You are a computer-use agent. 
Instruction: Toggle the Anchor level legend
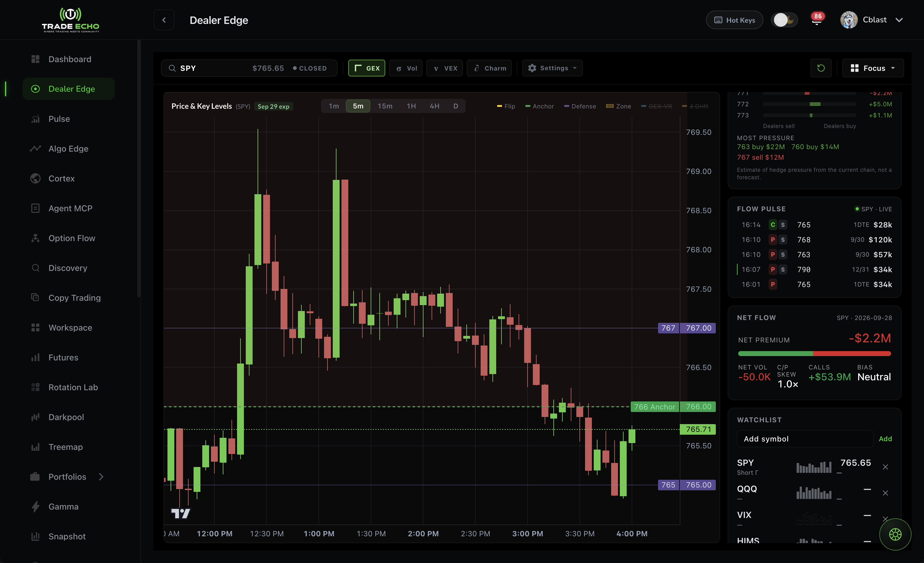coord(539,107)
